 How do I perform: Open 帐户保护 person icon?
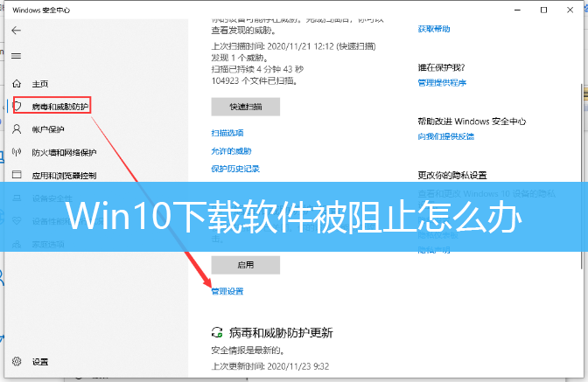click(x=16, y=129)
